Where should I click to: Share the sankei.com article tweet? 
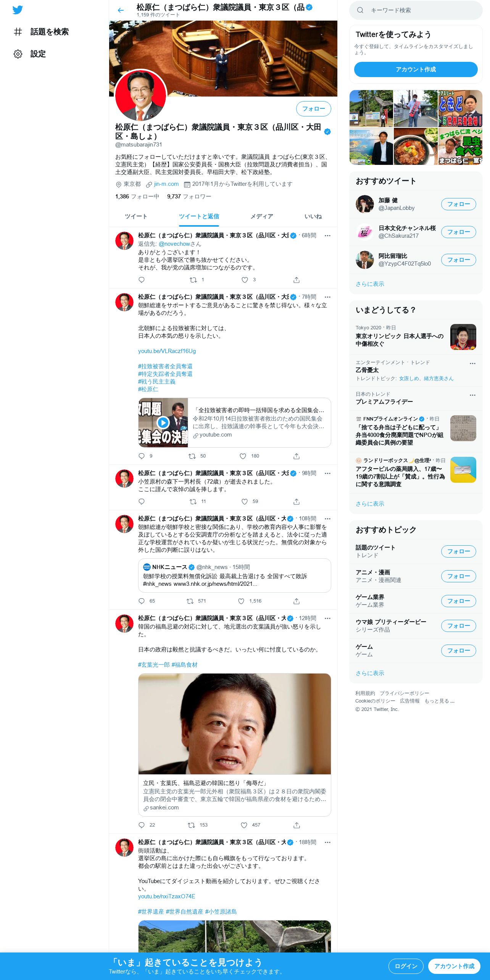(297, 825)
